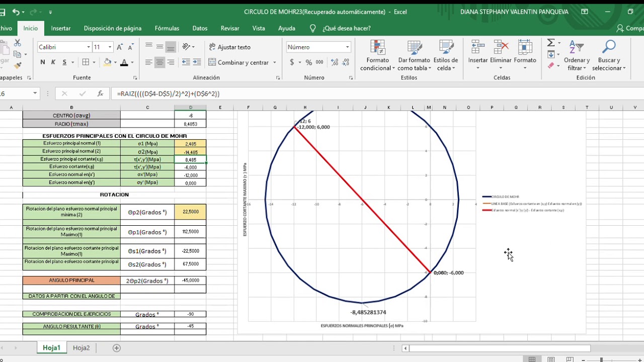The width and height of the screenshot is (644, 362).
Task: Click the formula bar confirm check button
Action: [x=83, y=94]
